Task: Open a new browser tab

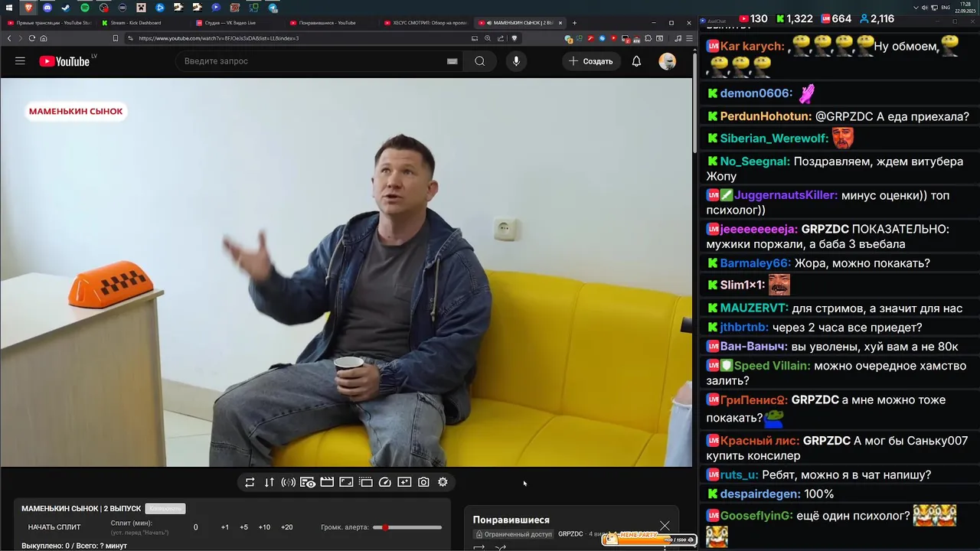Action: click(x=574, y=23)
